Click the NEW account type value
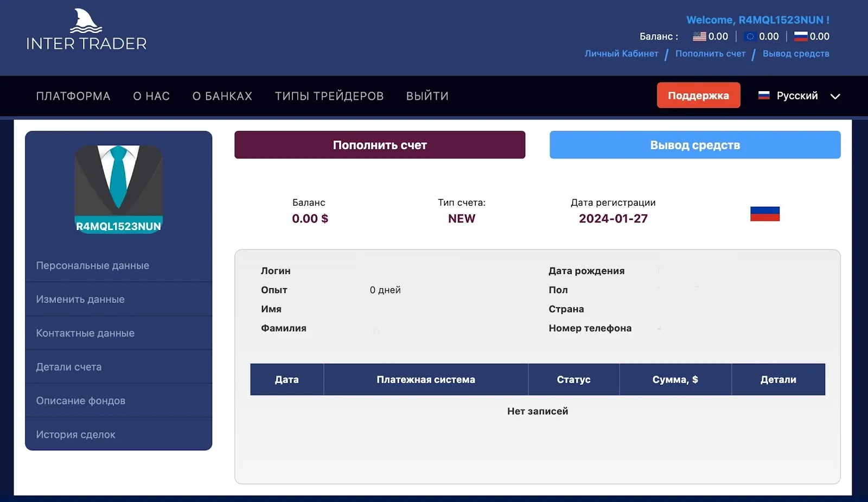The image size is (868, 502). [x=462, y=219]
